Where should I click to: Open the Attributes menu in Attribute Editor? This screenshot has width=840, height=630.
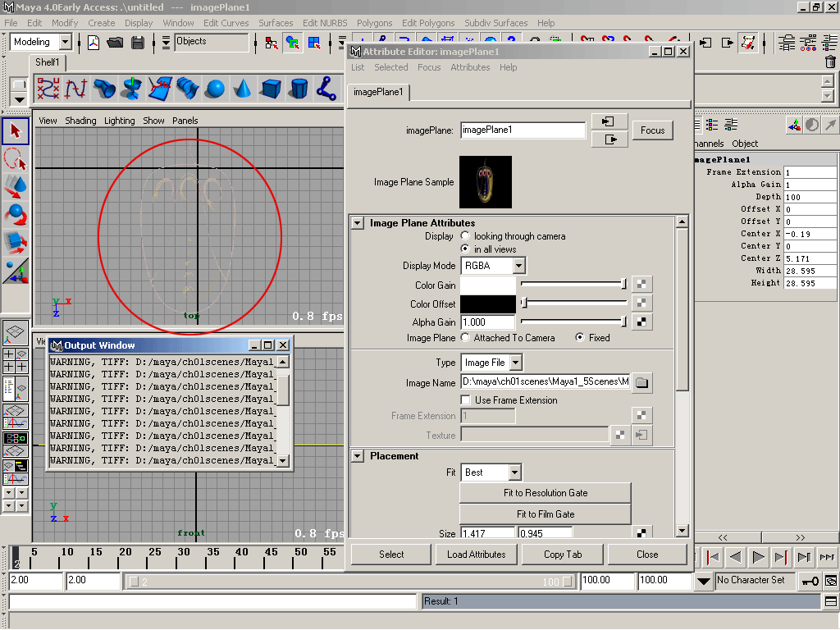[x=470, y=67]
